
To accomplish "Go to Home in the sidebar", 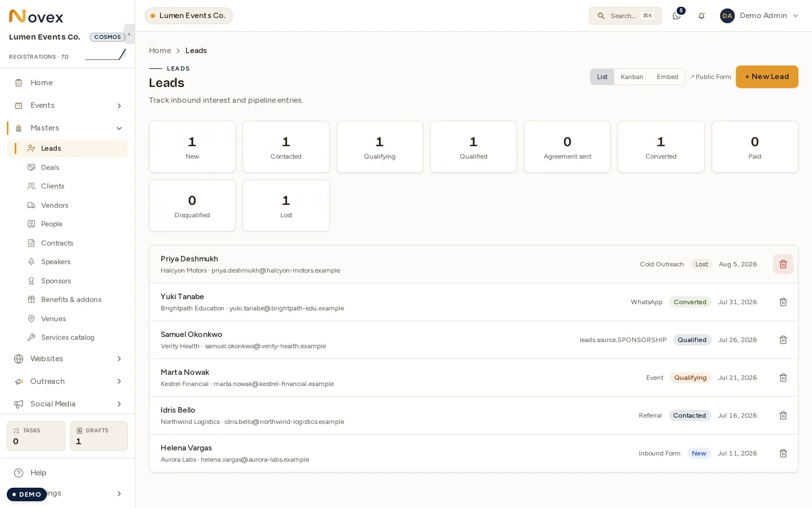I will (x=68, y=83).
